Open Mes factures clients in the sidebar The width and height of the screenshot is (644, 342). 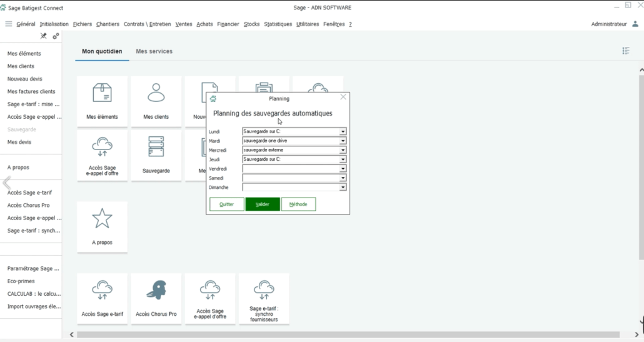[31, 91]
